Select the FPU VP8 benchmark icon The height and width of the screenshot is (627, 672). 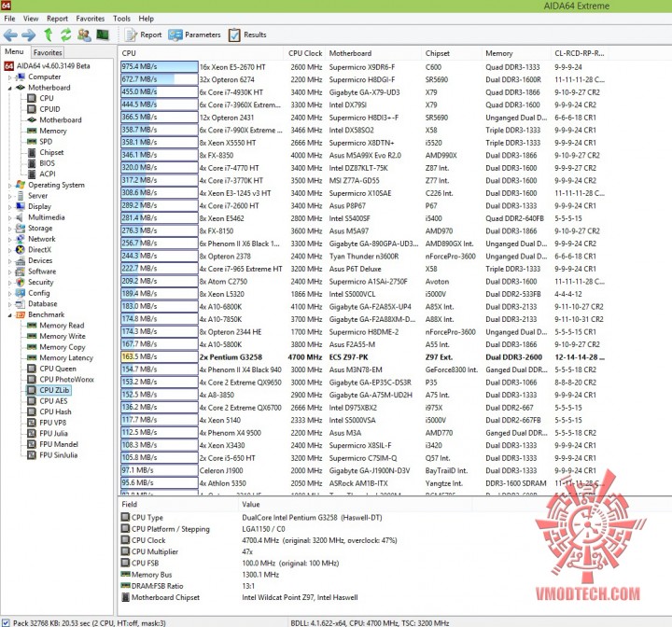32,423
